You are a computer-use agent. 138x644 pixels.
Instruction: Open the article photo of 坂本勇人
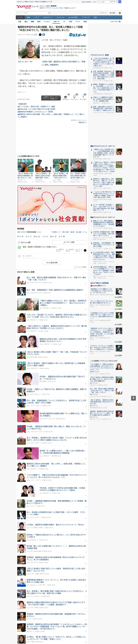coord(29,49)
